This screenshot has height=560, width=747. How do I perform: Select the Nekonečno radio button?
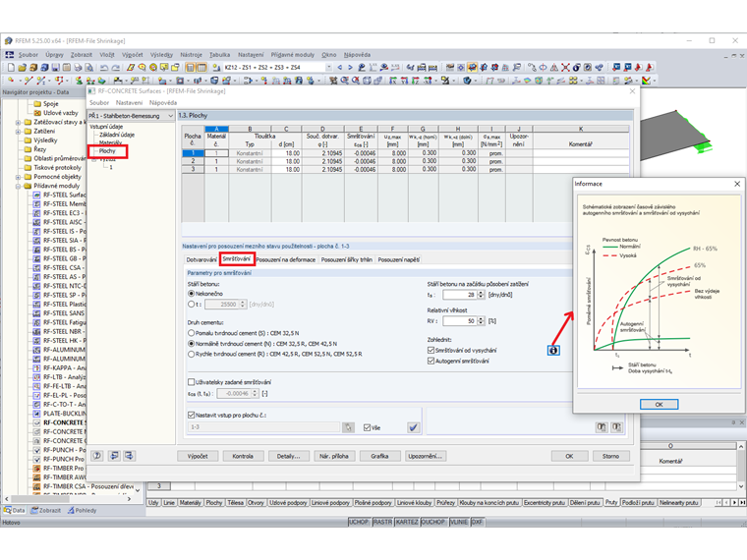(191, 294)
